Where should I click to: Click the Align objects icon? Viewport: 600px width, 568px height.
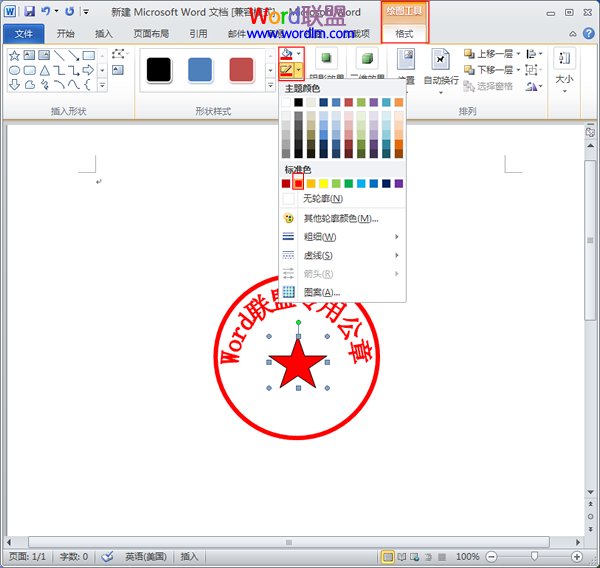coord(531,54)
